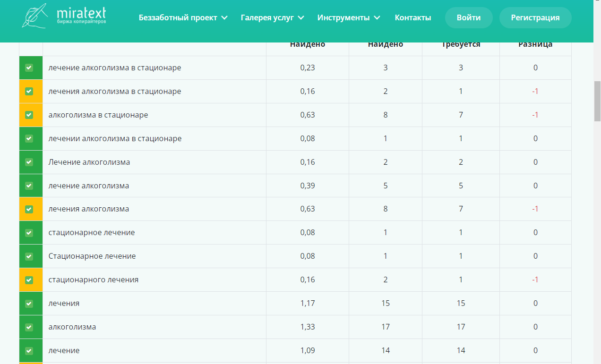This screenshot has height=364, width=601.
Task: Toggle checkbox for 'стационарного лечения' row
Action: [29, 280]
